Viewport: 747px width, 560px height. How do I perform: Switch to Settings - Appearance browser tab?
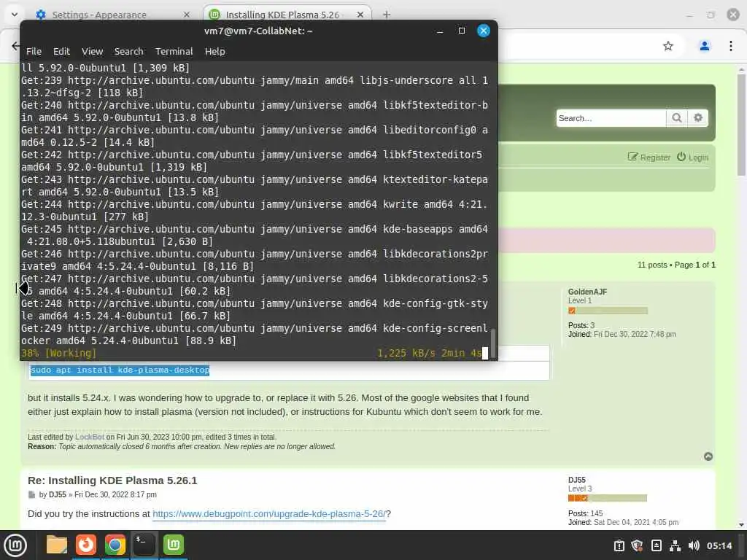[113, 15]
